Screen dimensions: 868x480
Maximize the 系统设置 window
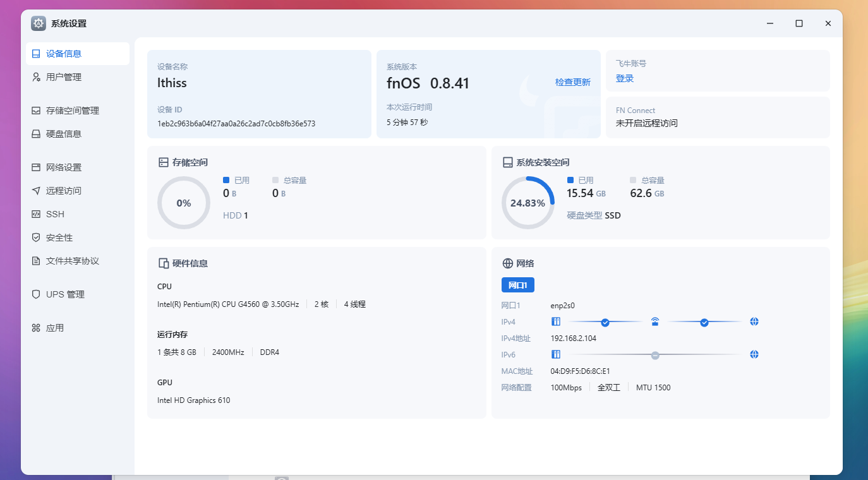(x=799, y=23)
